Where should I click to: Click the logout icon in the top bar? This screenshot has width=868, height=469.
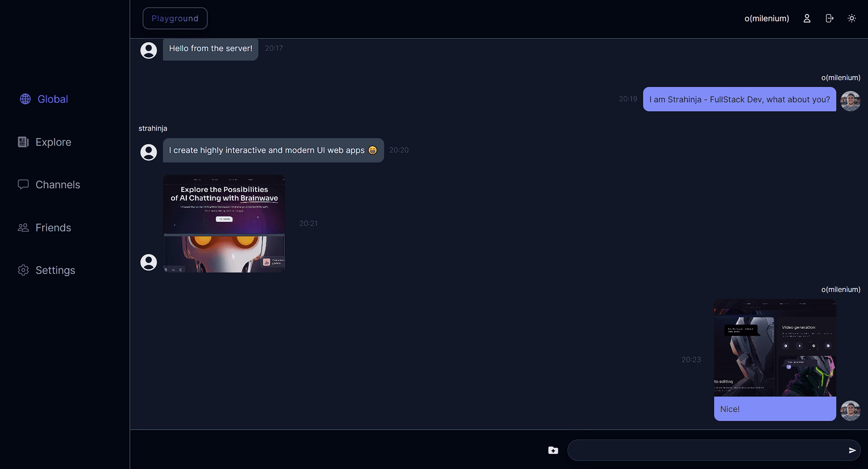coord(830,18)
